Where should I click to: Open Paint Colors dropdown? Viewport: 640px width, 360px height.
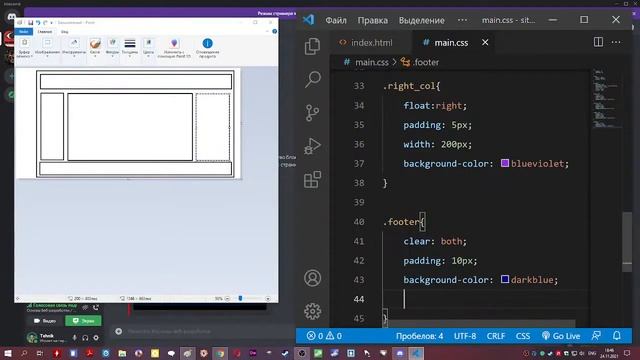coord(148,48)
